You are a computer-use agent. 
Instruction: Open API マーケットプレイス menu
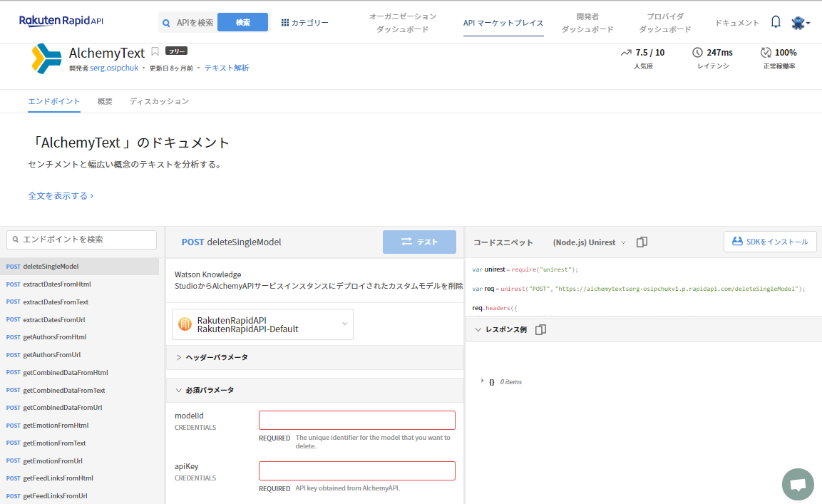point(503,23)
